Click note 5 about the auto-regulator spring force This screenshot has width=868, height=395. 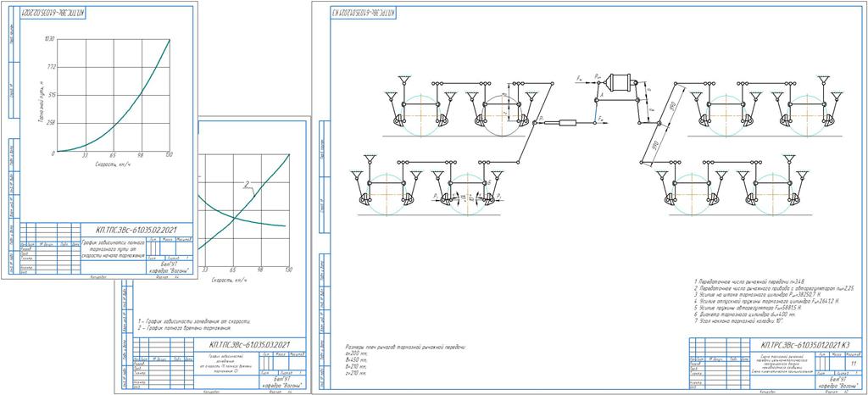[x=749, y=308]
